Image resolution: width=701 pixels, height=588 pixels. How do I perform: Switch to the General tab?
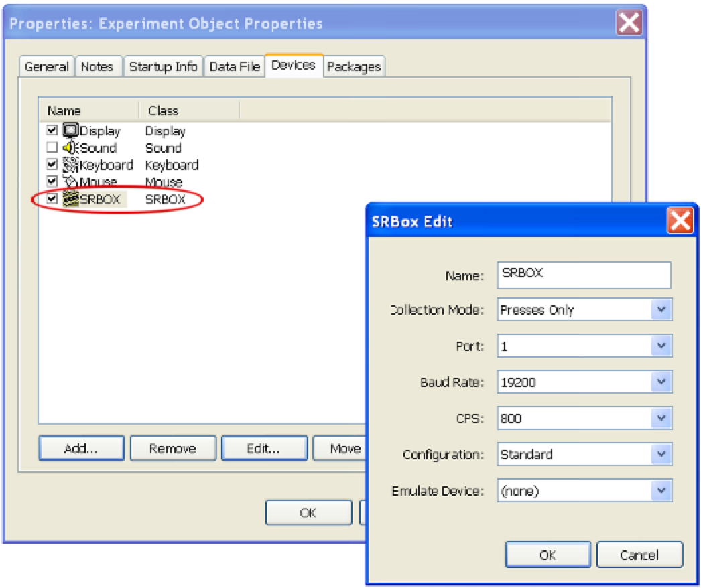coord(46,66)
